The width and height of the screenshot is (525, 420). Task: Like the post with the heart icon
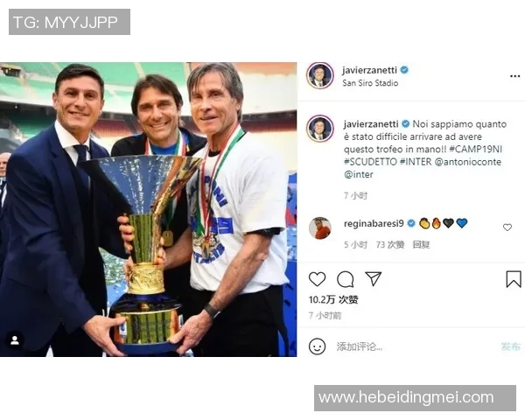click(x=317, y=278)
